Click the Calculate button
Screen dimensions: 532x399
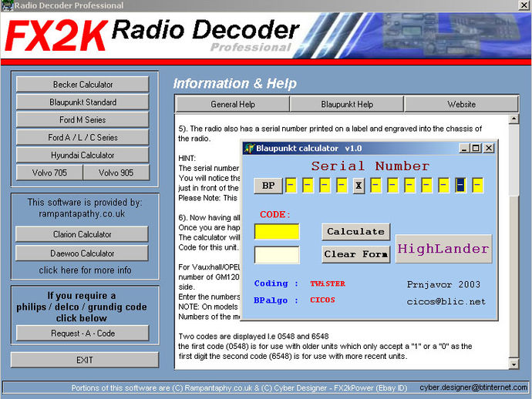355,232
